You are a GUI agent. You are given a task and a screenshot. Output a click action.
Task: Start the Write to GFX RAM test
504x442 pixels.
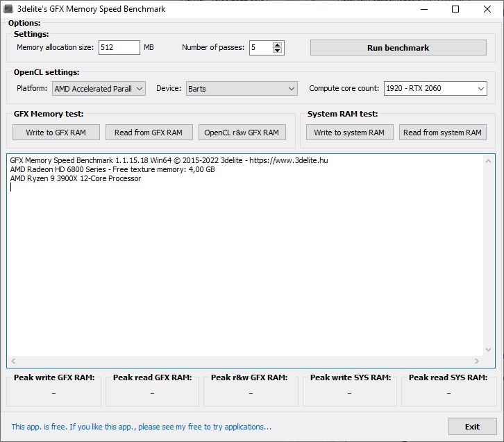tap(56, 133)
